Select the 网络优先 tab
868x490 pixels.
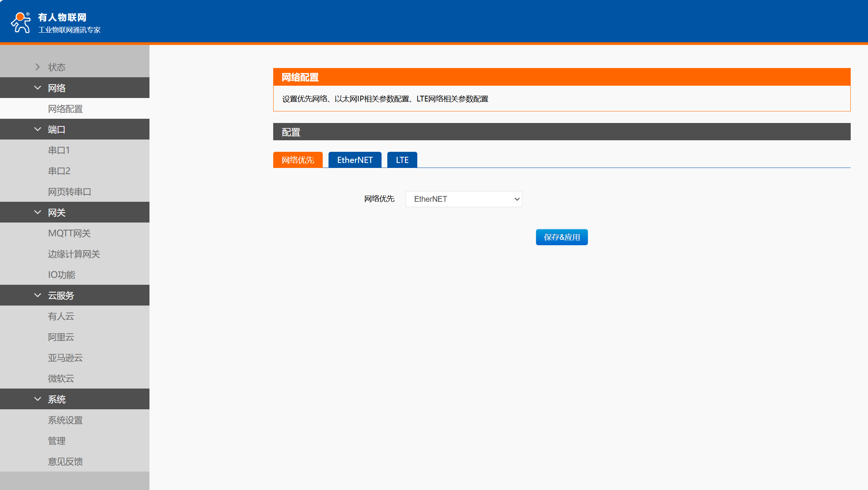coord(298,160)
